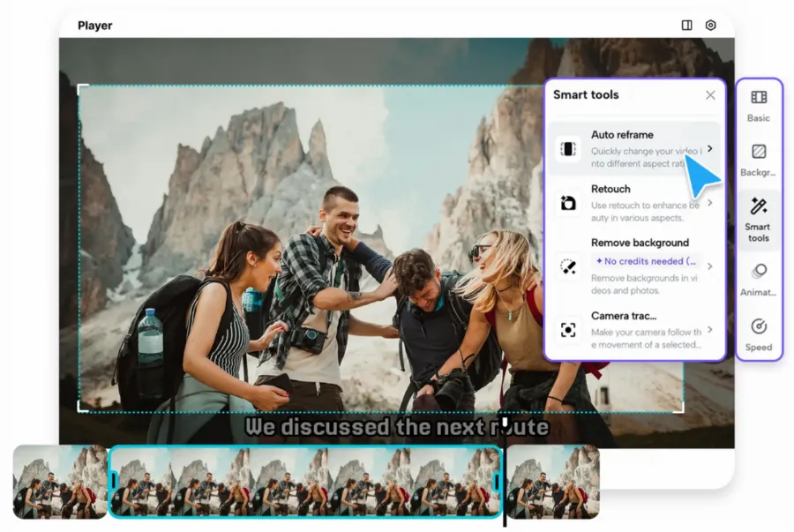
Task: Expand the Auto reframe chevron arrow
Action: [x=710, y=149]
